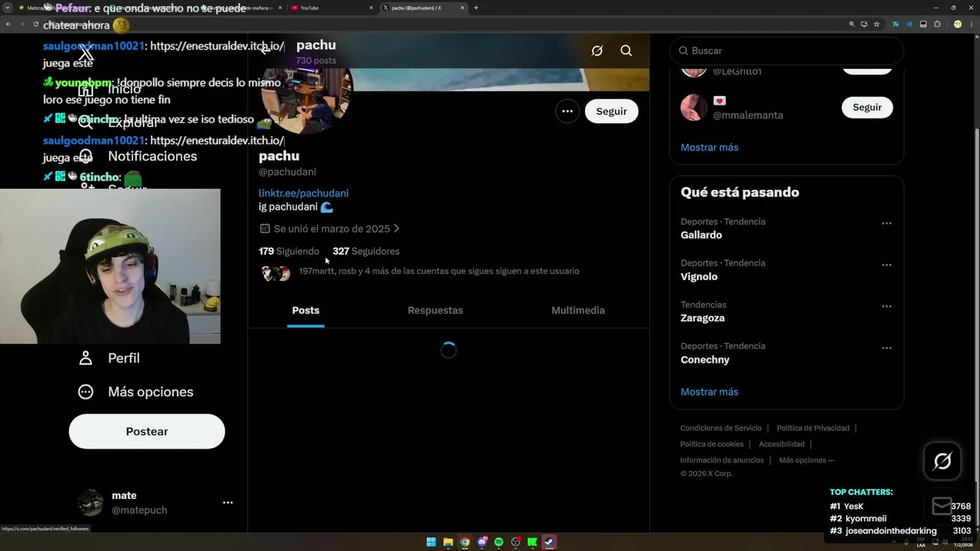Open the search icon in the profile header

626,51
